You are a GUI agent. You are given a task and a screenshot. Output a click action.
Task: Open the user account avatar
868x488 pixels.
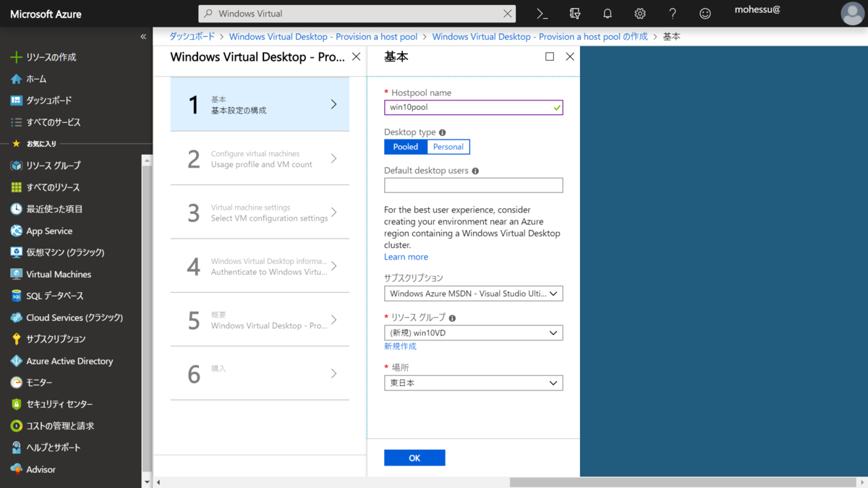click(852, 13)
